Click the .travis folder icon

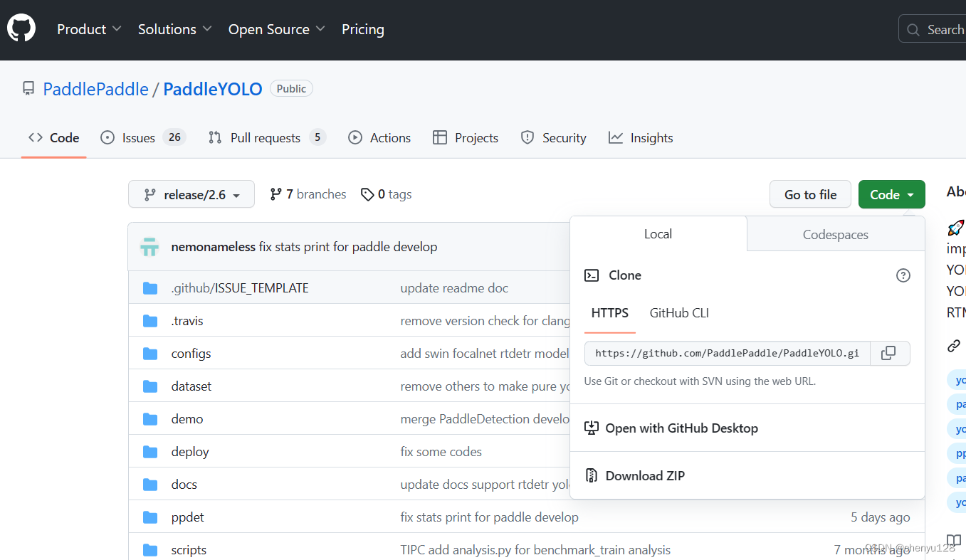pyautogui.click(x=150, y=321)
